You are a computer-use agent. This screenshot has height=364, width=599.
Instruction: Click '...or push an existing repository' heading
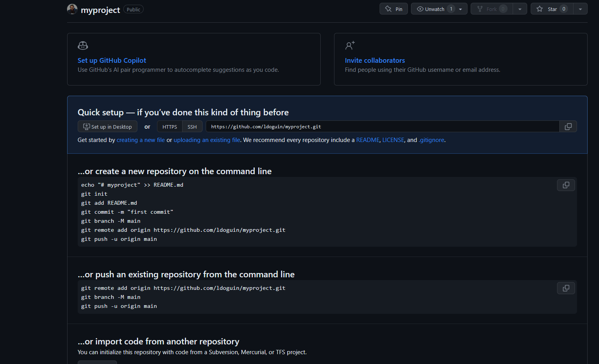[186, 275]
